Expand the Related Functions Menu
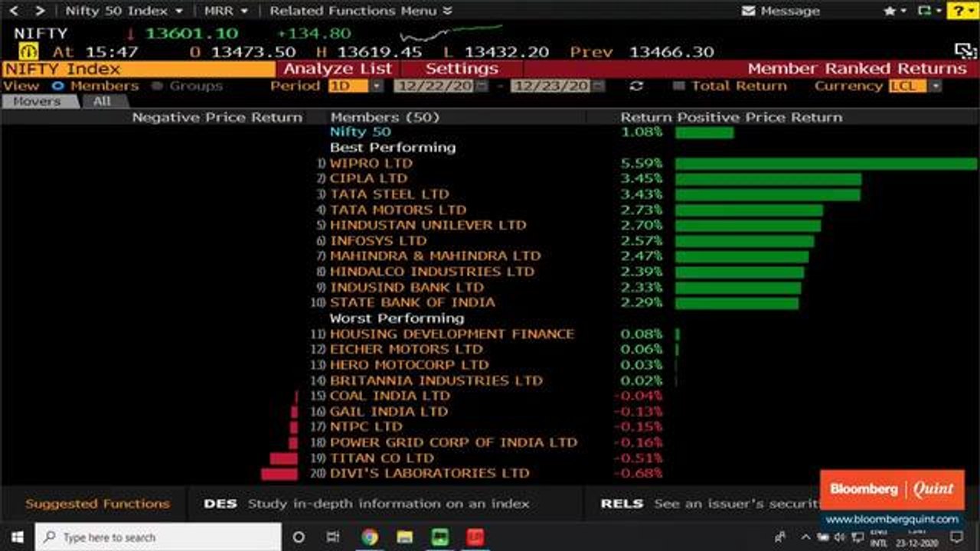 point(361,11)
